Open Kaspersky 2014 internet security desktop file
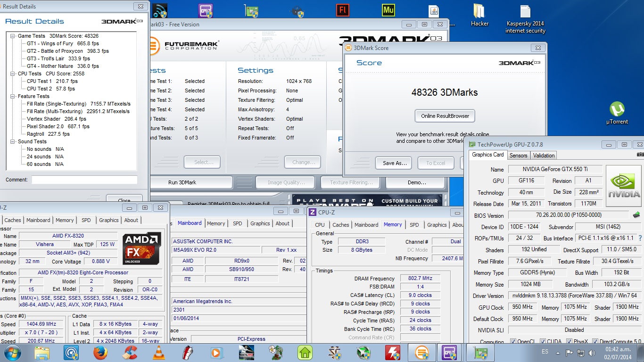 pos(525,19)
